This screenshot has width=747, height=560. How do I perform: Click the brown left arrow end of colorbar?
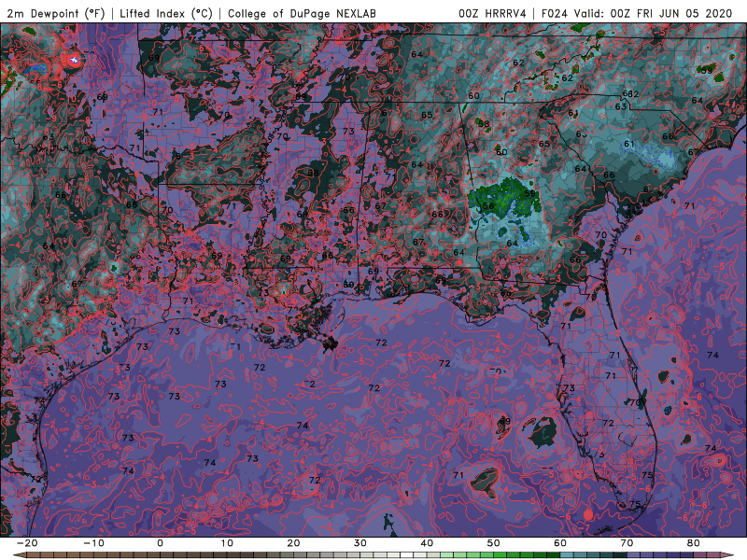(x=19, y=554)
